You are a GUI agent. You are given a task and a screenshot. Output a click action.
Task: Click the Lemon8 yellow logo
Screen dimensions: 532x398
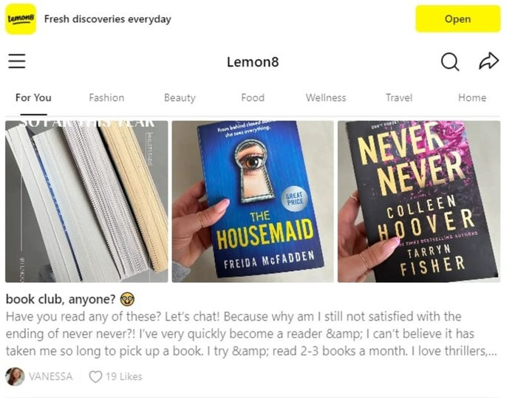pos(21,18)
